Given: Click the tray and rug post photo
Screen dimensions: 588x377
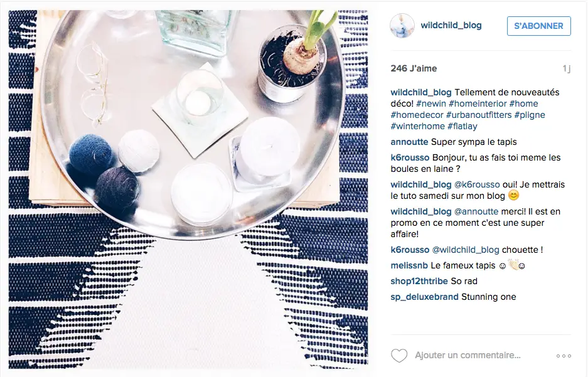Looking at the screenshot, I should pos(188,189).
